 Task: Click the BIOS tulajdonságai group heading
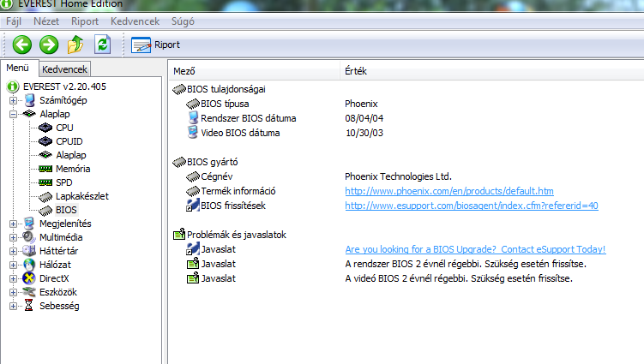pyautogui.click(x=226, y=89)
